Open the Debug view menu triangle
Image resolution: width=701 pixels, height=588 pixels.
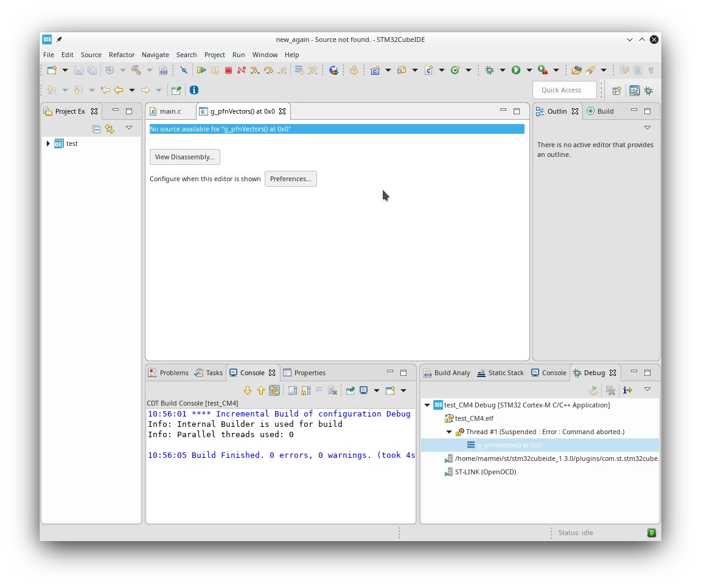(647, 389)
